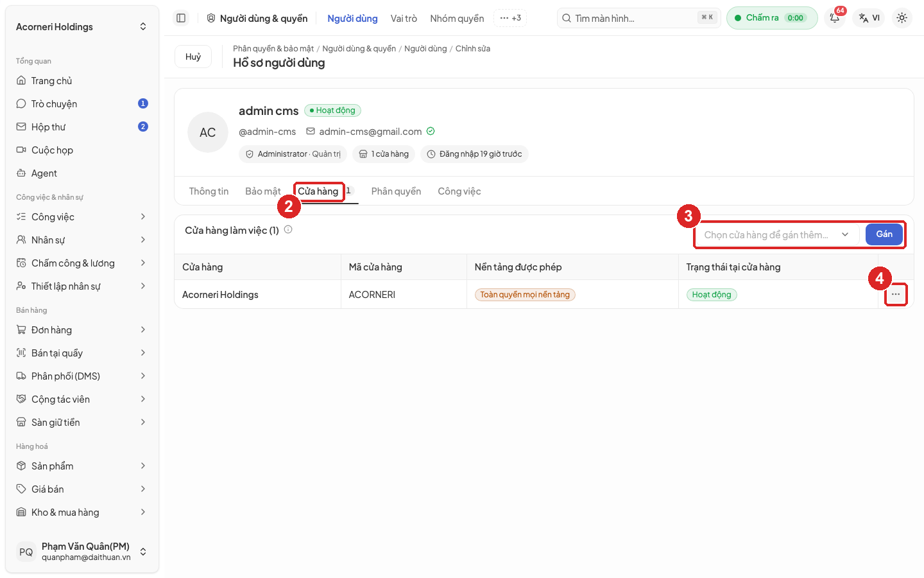Screen dimensions: 924x578
Task: Click the Tìm màn hình search field
Action: [x=638, y=18]
